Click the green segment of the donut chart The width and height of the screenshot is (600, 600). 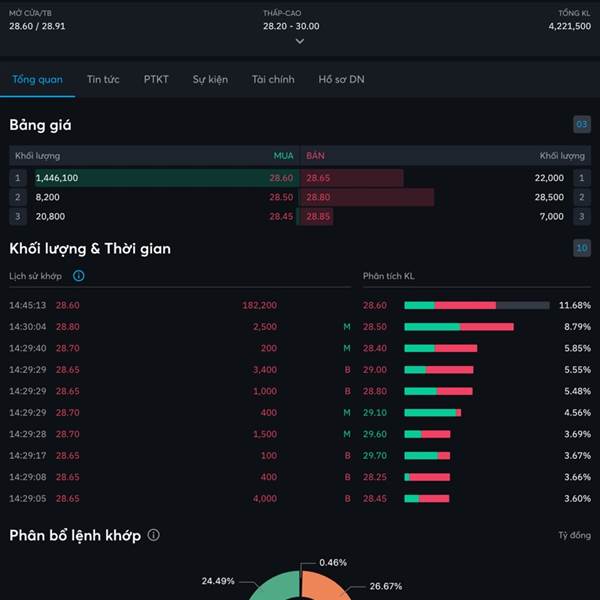coord(279,584)
